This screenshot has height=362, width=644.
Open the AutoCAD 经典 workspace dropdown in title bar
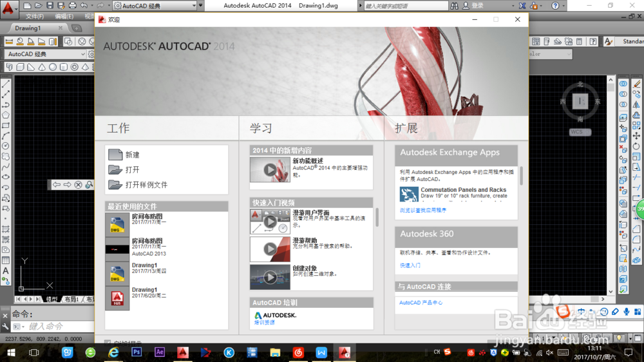pyautogui.click(x=155, y=6)
